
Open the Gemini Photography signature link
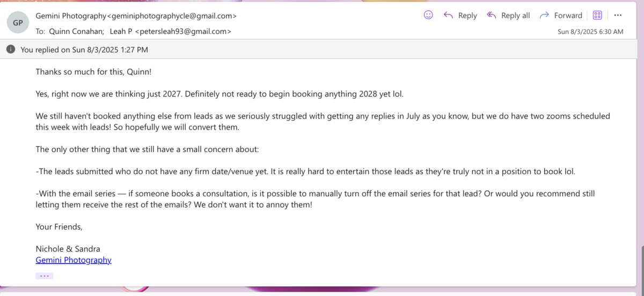pos(74,260)
